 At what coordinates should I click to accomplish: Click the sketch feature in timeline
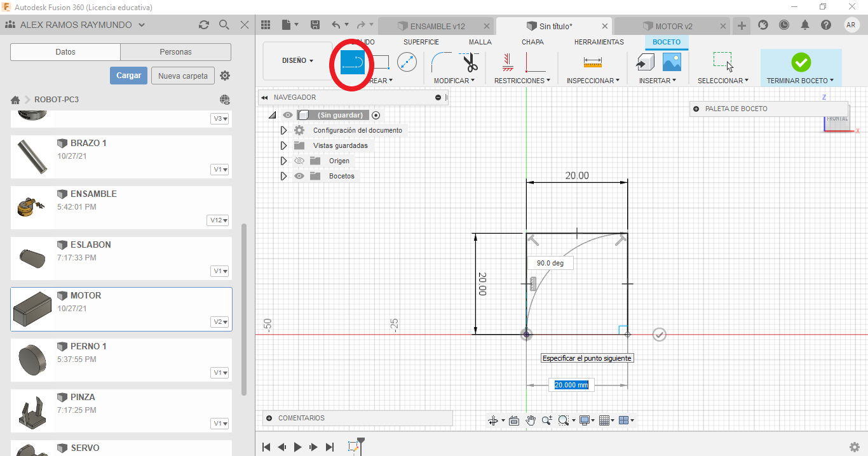[x=354, y=447]
